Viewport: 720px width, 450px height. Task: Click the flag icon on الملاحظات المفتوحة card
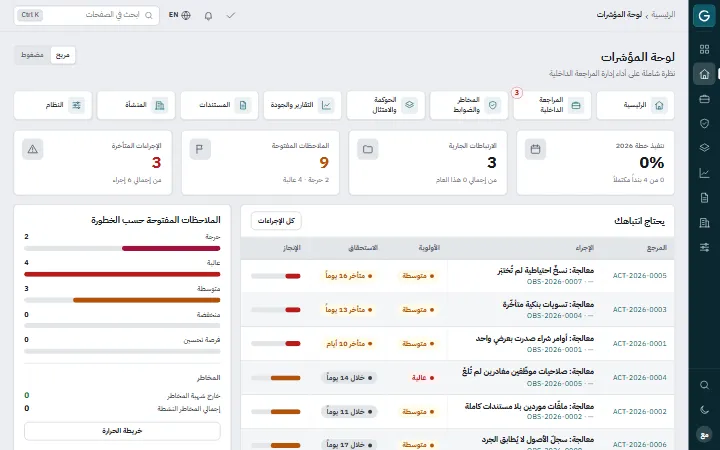(200, 149)
